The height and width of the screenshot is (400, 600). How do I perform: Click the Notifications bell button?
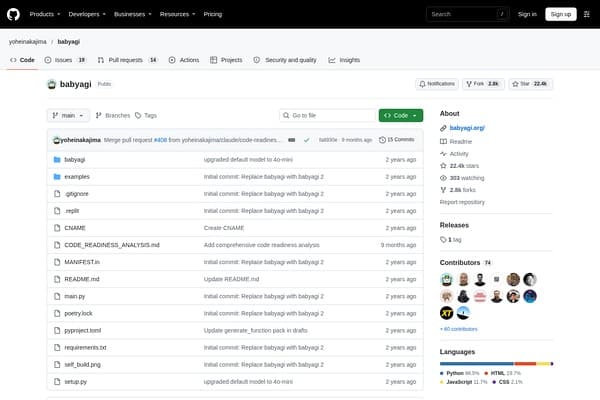coord(437,84)
